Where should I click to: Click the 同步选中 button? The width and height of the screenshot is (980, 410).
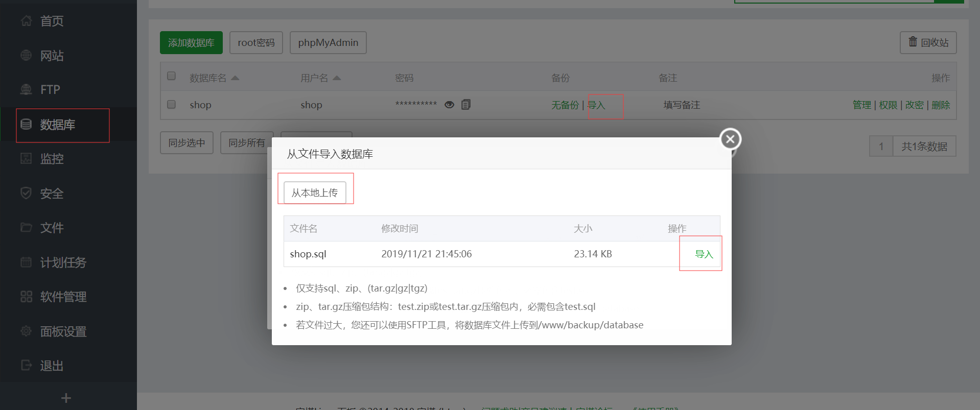coord(186,142)
